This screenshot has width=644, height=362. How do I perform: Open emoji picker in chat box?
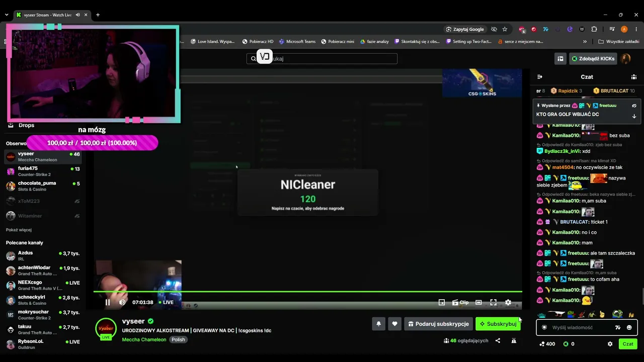pos(629,327)
